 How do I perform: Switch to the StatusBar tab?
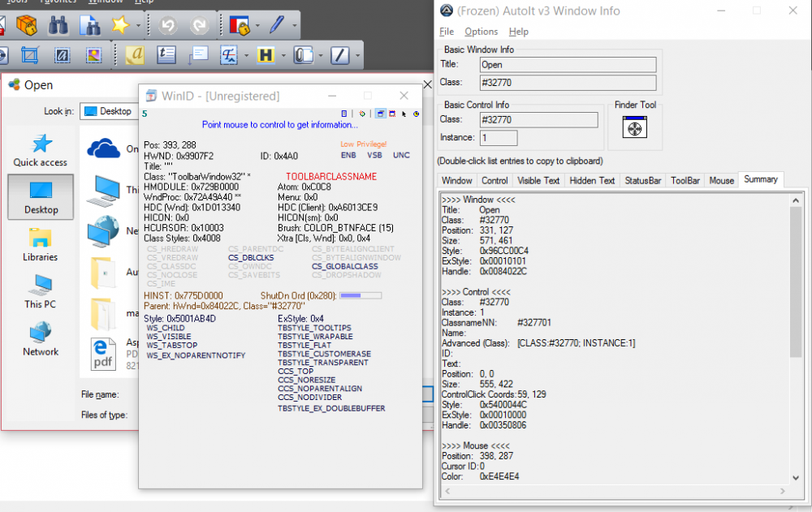[x=642, y=181]
